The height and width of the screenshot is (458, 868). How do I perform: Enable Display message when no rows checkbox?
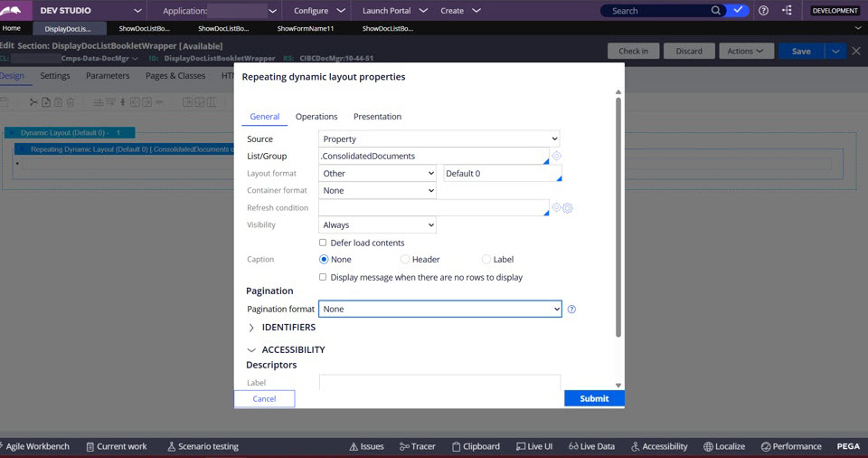(323, 277)
